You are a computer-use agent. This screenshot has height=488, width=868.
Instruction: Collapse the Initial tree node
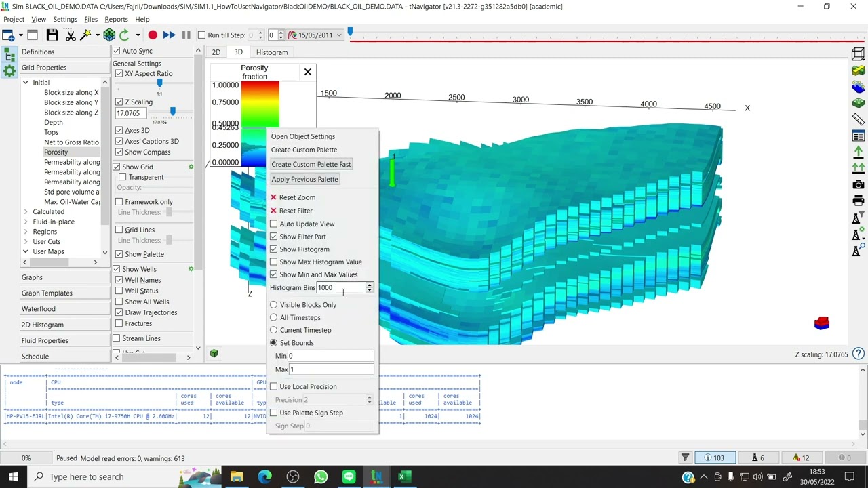pos(26,83)
